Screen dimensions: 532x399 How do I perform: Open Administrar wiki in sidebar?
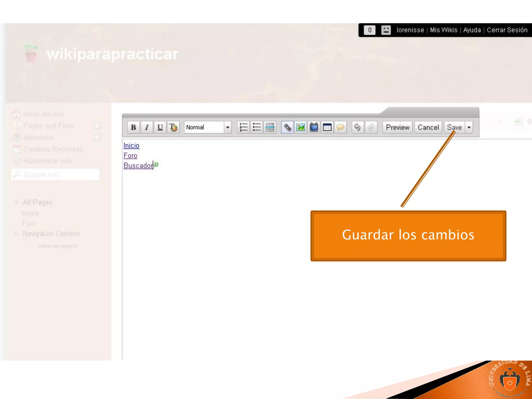pyautogui.click(x=48, y=161)
